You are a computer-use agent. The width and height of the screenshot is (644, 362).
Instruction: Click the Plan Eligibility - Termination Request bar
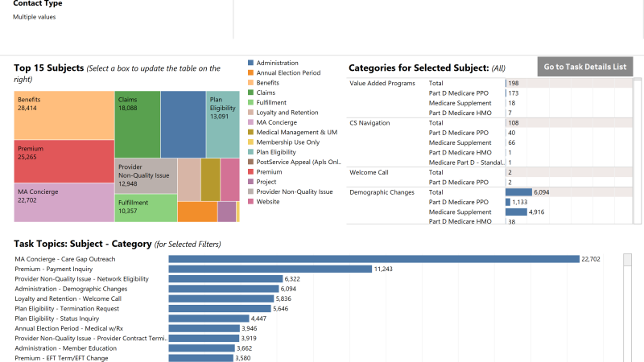pyautogui.click(x=220, y=308)
